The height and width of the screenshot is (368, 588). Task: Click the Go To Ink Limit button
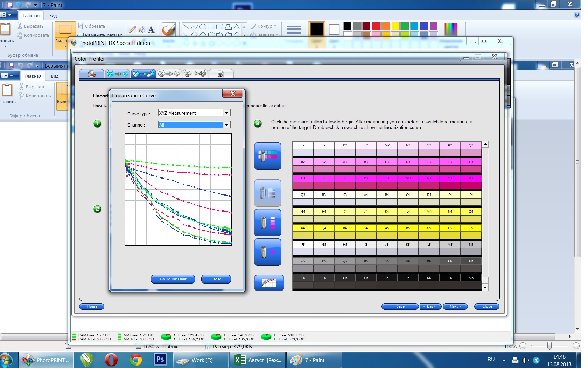(x=173, y=279)
